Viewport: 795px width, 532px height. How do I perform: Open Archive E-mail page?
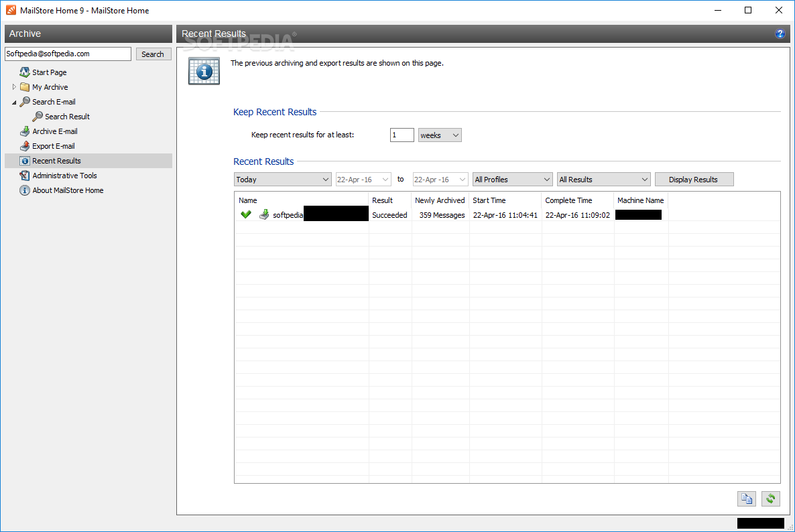(55, 131)
